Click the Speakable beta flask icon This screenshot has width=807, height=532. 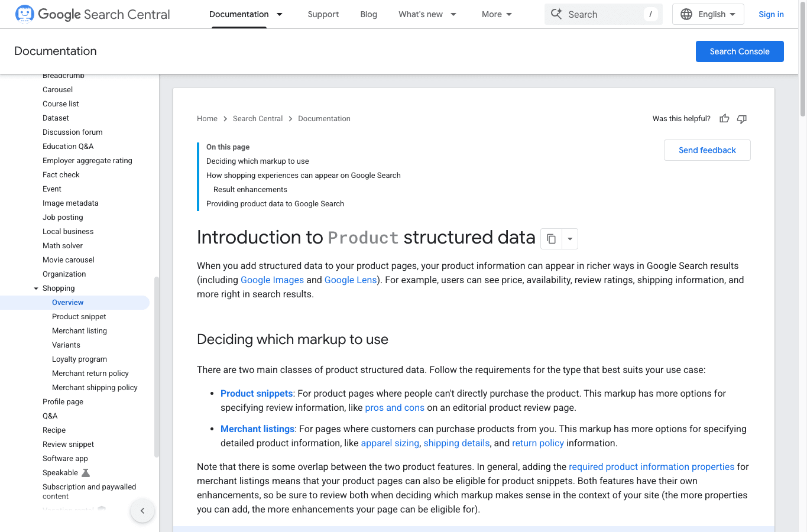coord(86,473)
